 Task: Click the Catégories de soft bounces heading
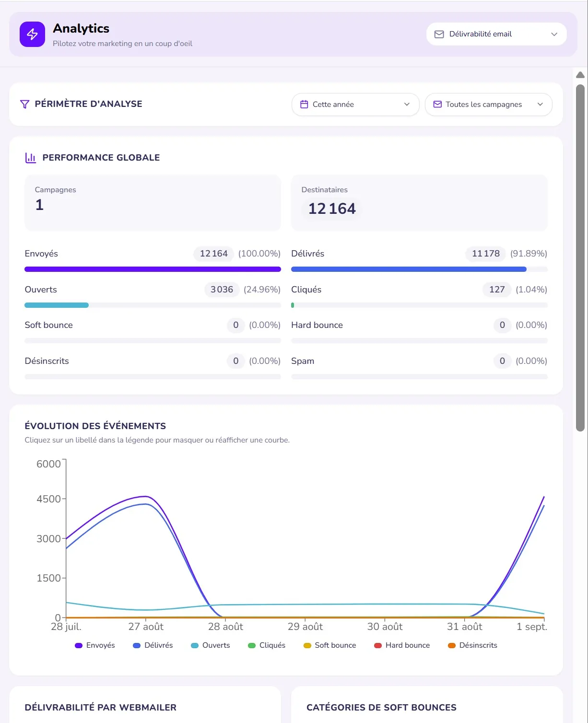[x=382, y=708]
